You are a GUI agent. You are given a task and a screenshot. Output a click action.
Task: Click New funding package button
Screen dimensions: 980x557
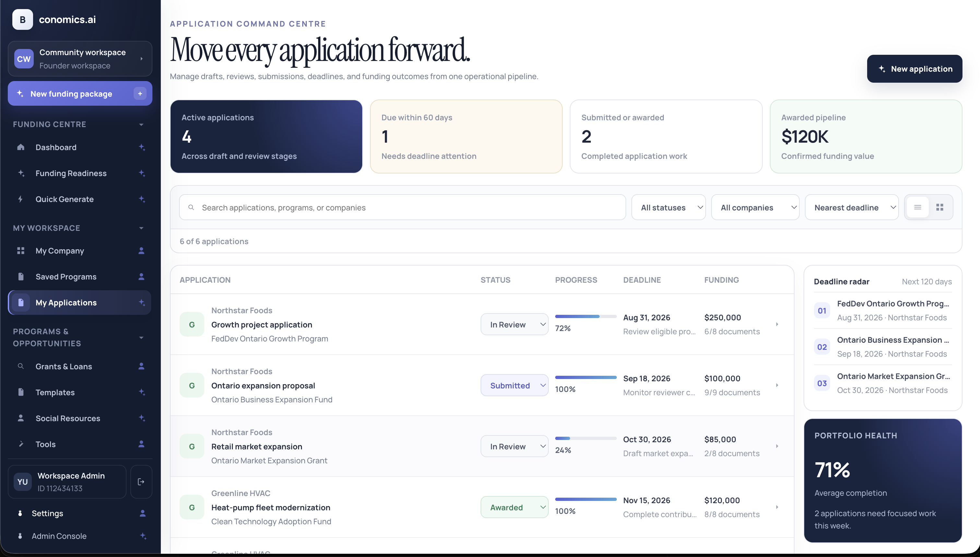click(x=80, y=94)
